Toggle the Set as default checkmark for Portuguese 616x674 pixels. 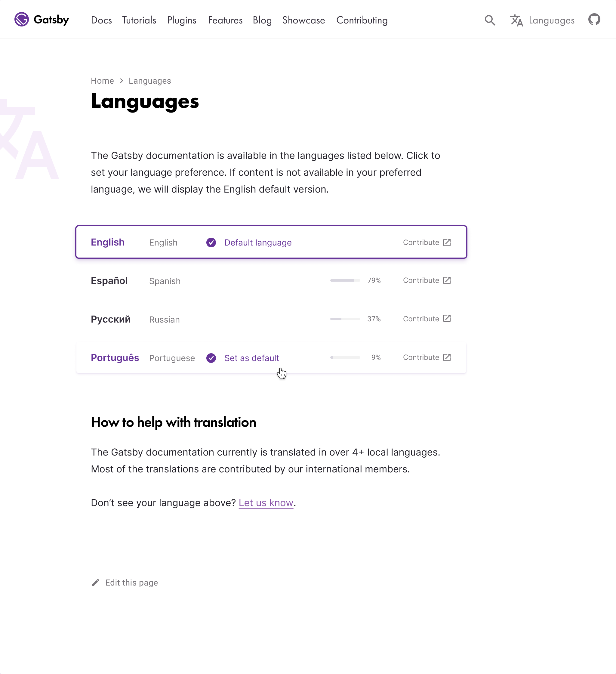[211, 358]
